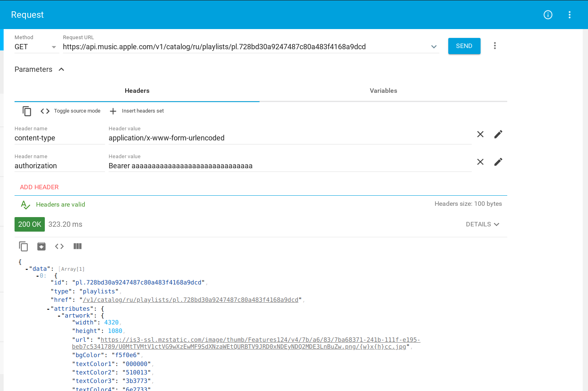Select the Headers tab

coord(137,91)
